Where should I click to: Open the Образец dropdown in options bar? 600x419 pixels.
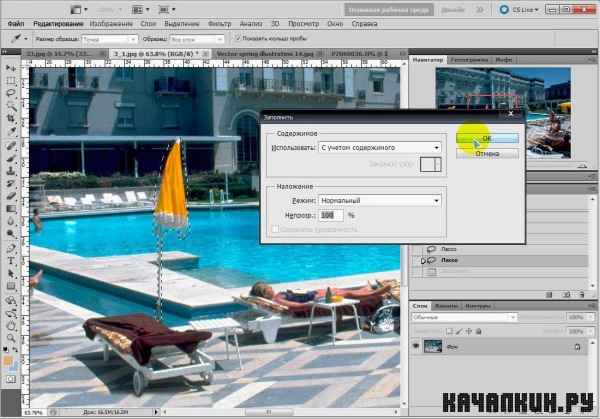(x=197, y=39)
